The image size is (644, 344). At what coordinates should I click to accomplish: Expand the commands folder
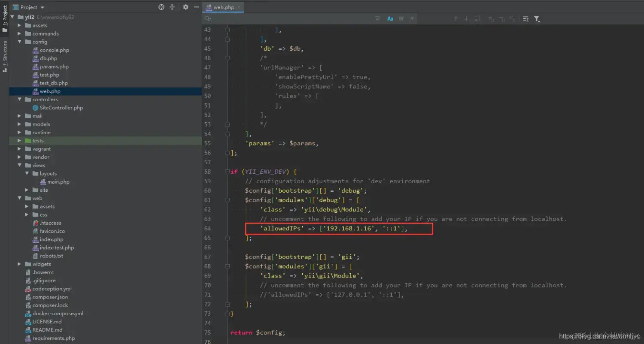(19, 33)
